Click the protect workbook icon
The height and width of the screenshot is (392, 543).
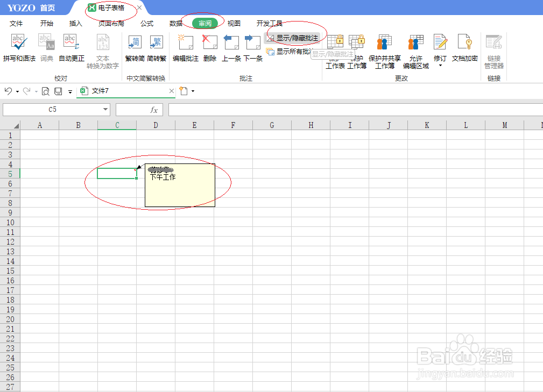[x=357, y=41]
